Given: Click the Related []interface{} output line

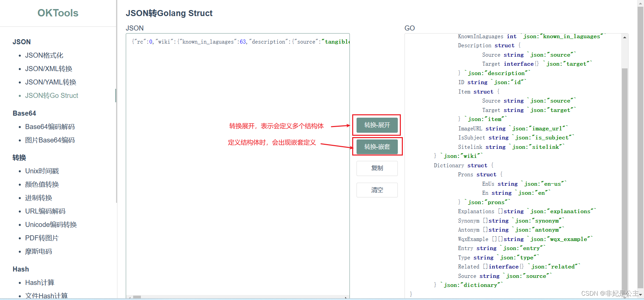Looking at the screenshot, I should tap(519, 266).
